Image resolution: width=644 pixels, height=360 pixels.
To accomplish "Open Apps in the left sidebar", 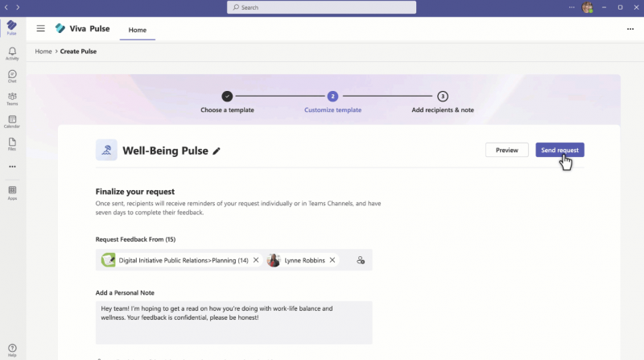I will tap(12, 192).
